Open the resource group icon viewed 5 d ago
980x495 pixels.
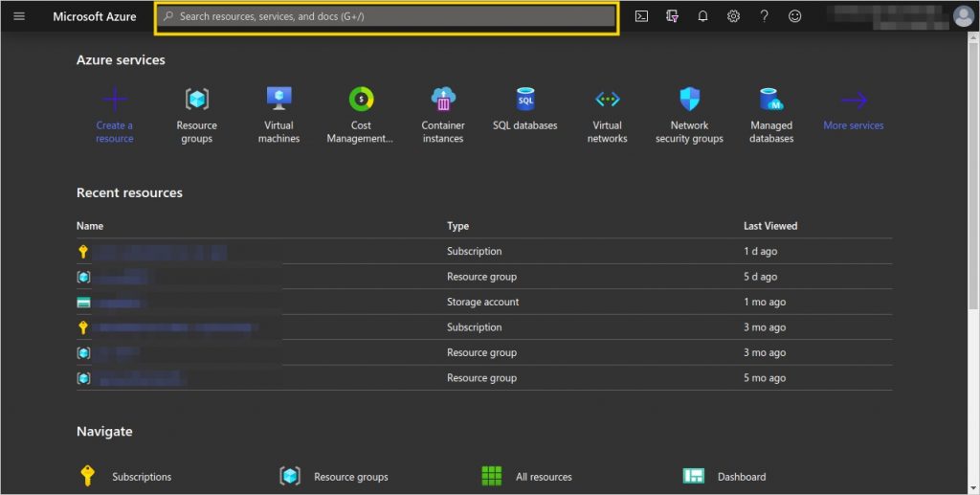coord(83,277)
